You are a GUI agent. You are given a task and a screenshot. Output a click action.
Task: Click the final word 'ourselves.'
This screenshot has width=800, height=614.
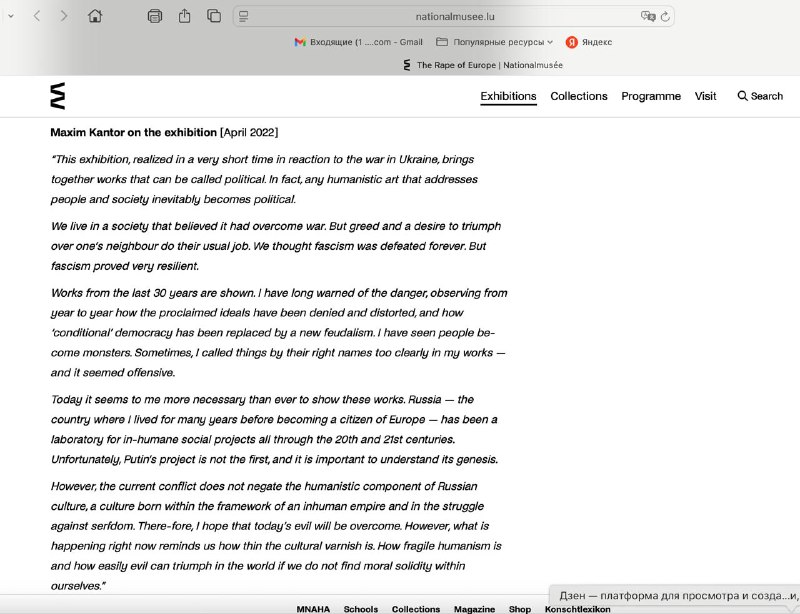point(78,585)
